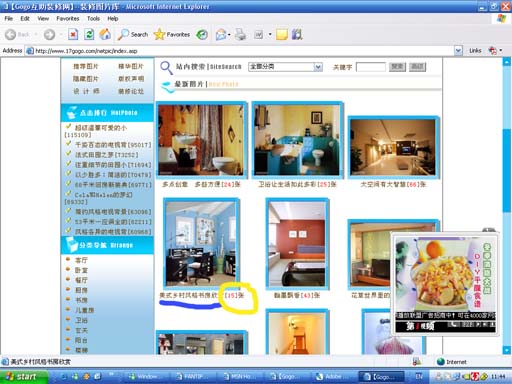This screenshot has width=512, height=384.
Task: Expand the site search category dropdown
Action: point(318,67)
